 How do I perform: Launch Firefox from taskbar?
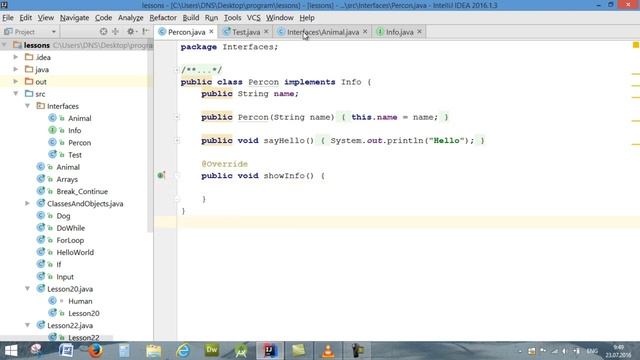click(96, 351)
